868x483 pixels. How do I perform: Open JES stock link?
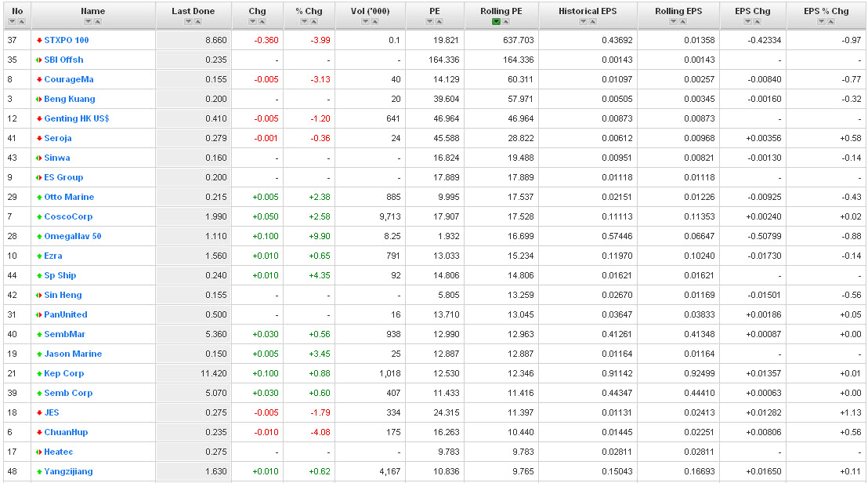[x=52, y=412]
